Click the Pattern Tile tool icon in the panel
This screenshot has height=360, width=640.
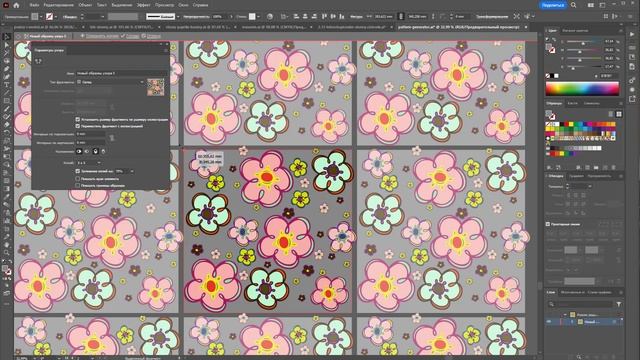click(38, 61)
